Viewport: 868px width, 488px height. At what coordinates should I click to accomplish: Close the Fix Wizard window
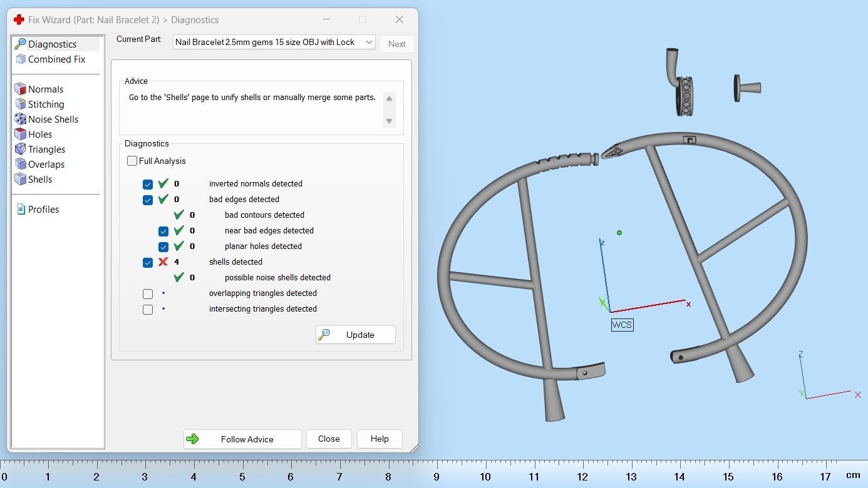point(400,19)
